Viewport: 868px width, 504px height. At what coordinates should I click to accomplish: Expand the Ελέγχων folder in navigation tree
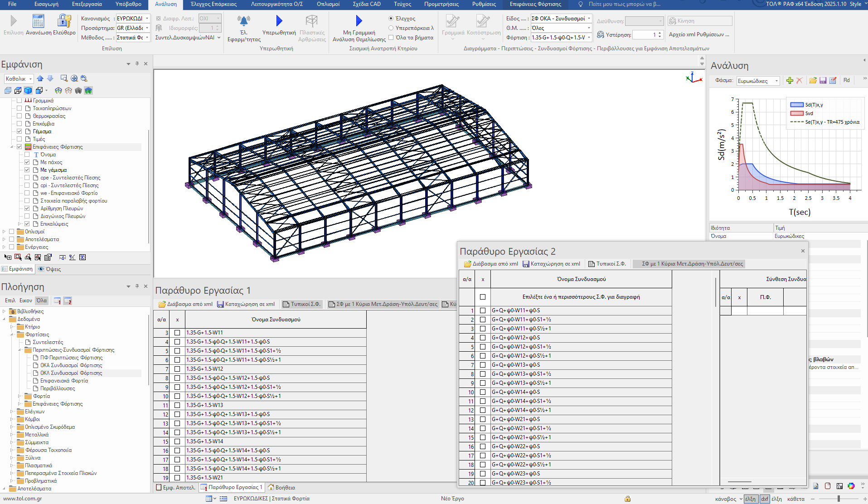(12, 412)
